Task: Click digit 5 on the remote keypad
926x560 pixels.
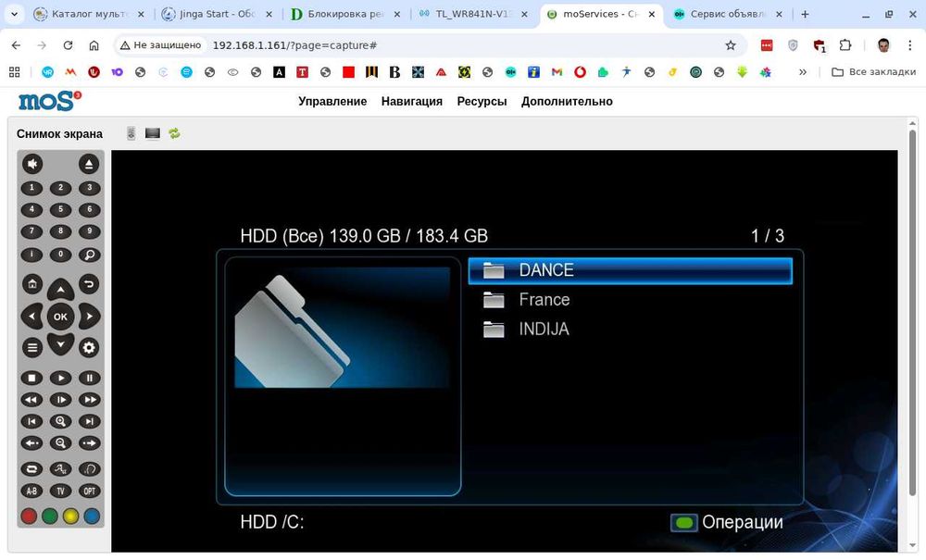Action: (x=60, y=209)
